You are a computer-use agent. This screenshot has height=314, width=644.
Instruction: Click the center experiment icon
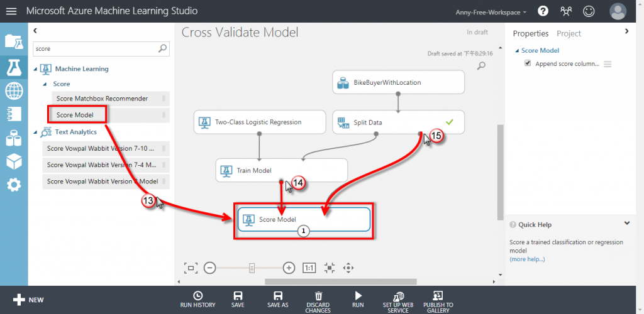330,268
